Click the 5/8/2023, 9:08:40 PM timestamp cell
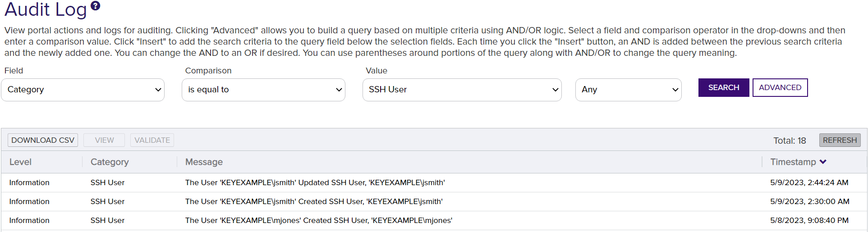The image size is (868, 232). pos(809,220)
